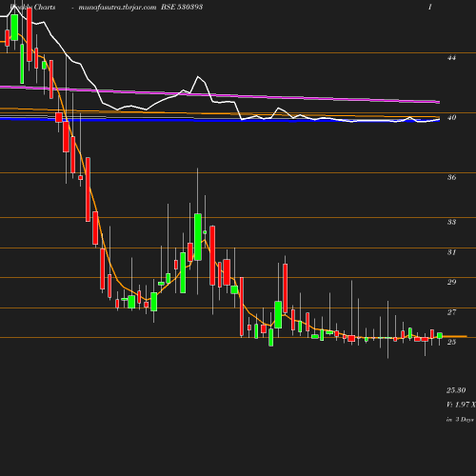Click the '44' price axis label

coord(451,58)
